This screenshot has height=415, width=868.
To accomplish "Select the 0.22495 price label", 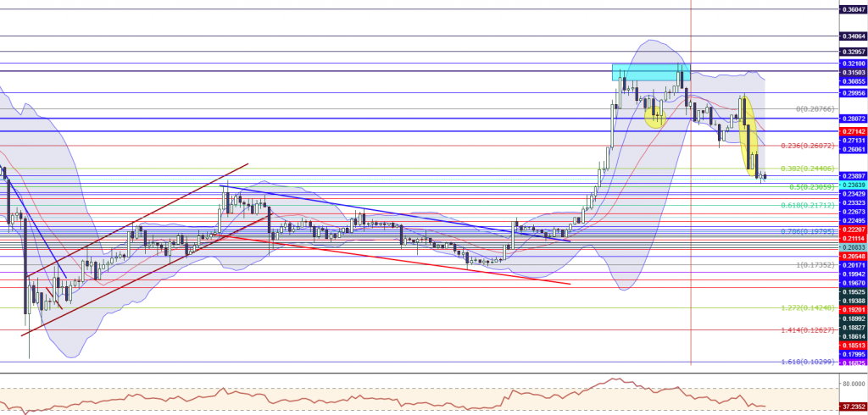I will pyautogui.click(x=854, y=219).
